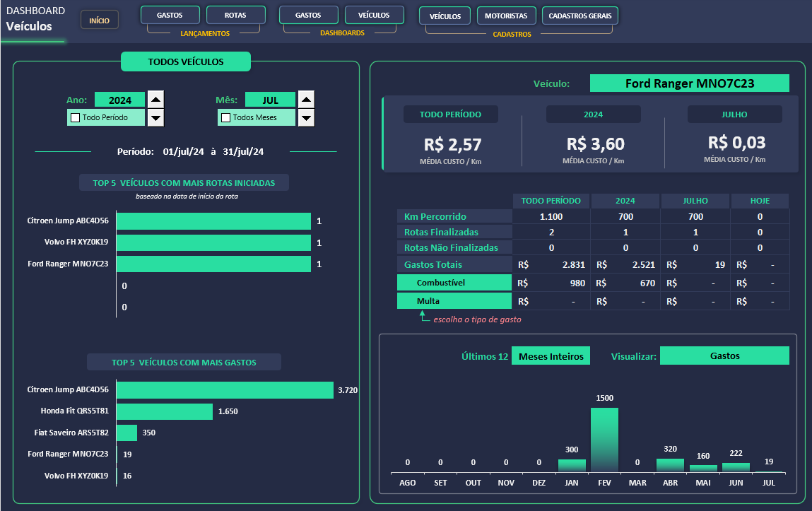The image size is (812, 511).
Task: Go to the Início page
Action: pos(99,20)
